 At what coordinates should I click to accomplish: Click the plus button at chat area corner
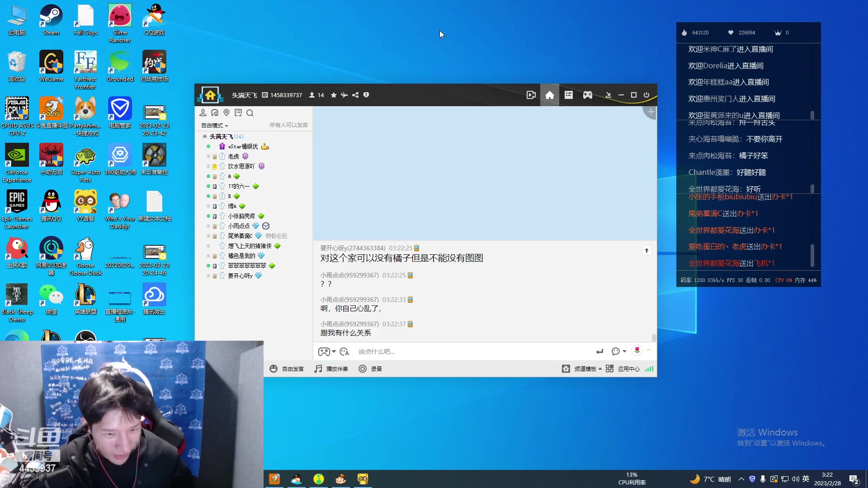[651, 112]
